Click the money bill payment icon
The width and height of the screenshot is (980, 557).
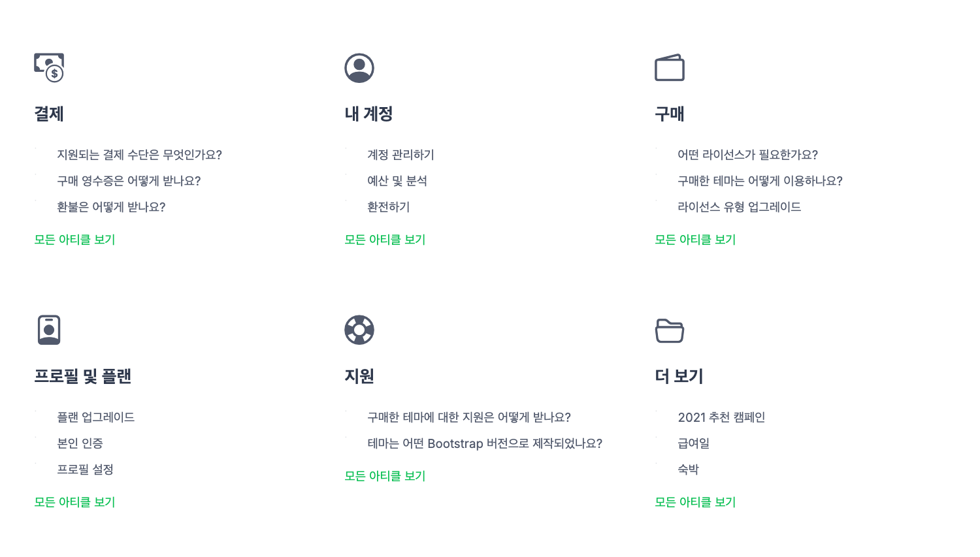click(x=49, y=68)
